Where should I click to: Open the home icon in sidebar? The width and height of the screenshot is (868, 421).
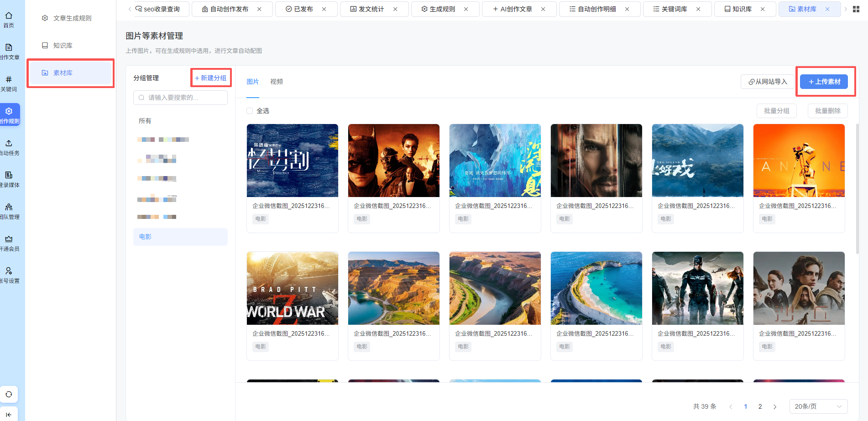pos(9,16)
